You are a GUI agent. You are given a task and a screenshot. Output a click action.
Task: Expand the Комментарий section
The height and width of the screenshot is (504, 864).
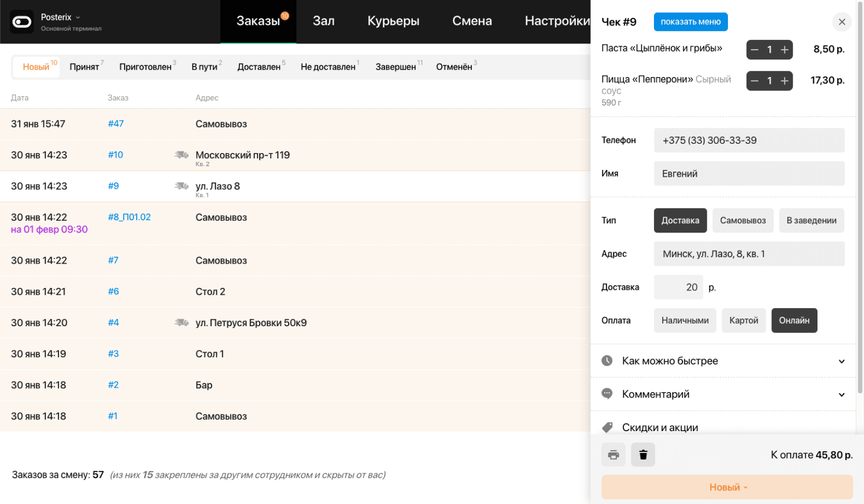click(x=723, y=394)
